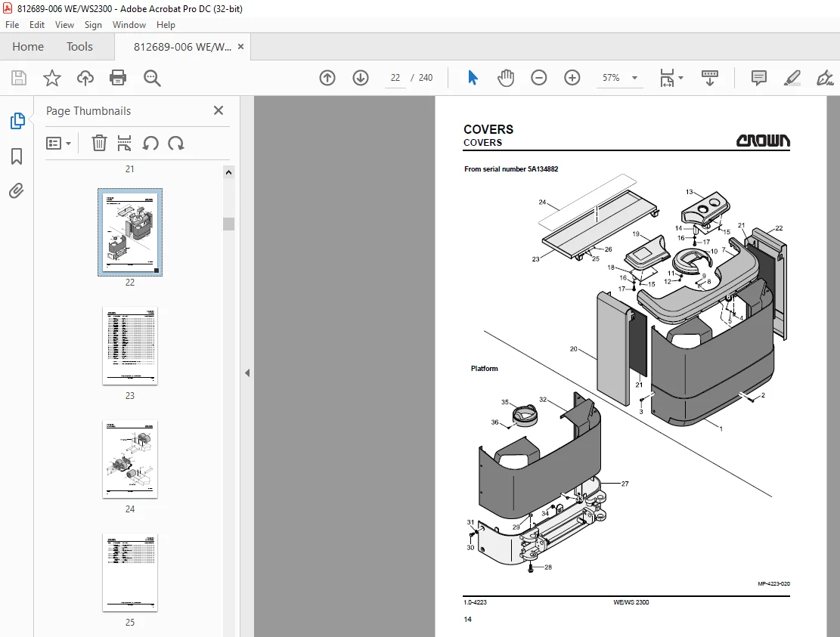Switch to the Tools tab
The image size is (840, 637).
79,47
